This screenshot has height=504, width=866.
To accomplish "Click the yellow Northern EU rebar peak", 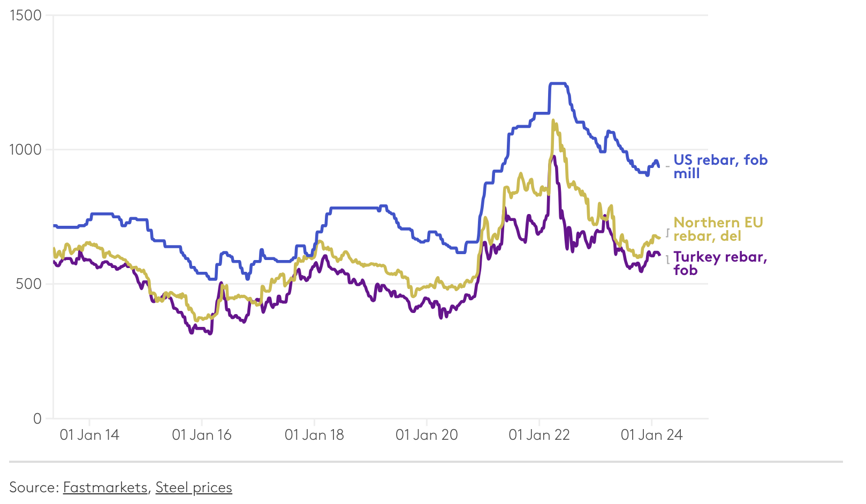I will point(553,121).
